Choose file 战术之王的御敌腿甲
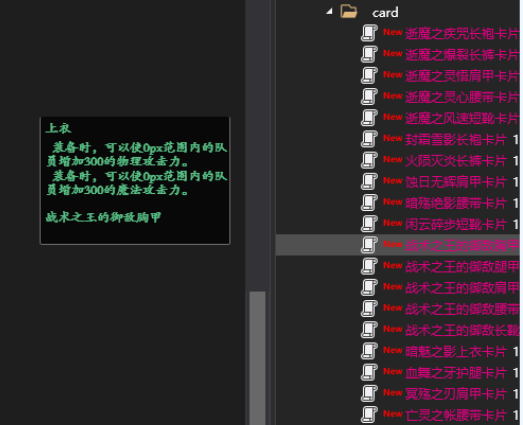 click(462, 267)
